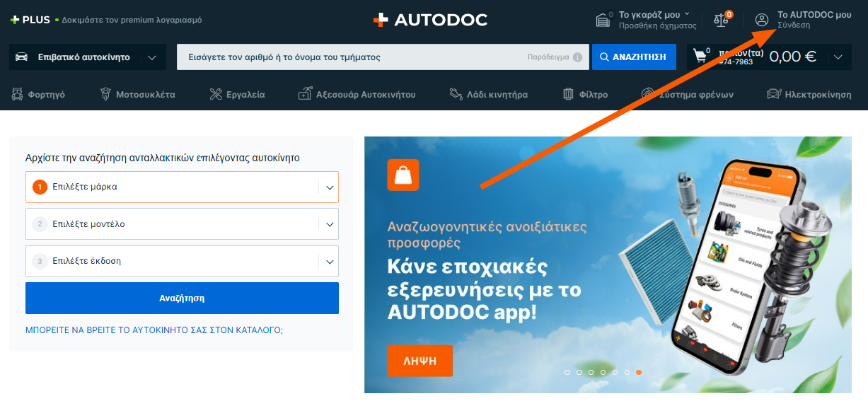Select the first banner carousel dot
Screen dimensions: 868x413
pyautogui.click(x=567, y=372)
